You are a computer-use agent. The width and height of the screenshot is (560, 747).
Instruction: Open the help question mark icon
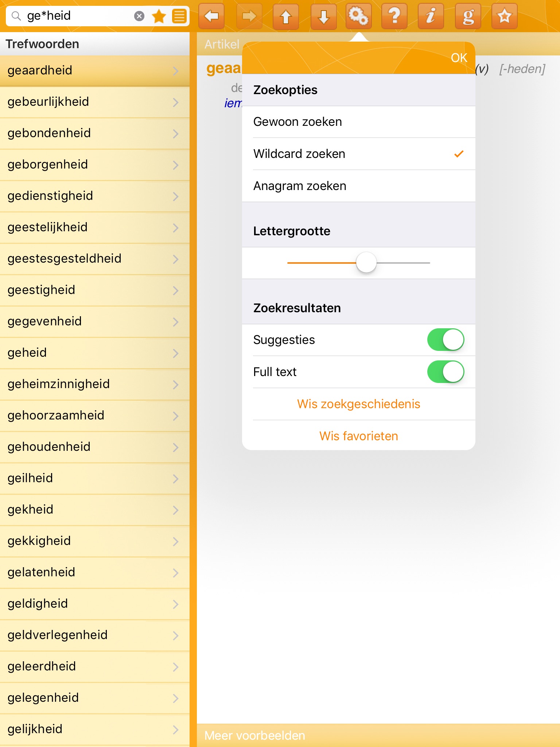click(394, 16)
